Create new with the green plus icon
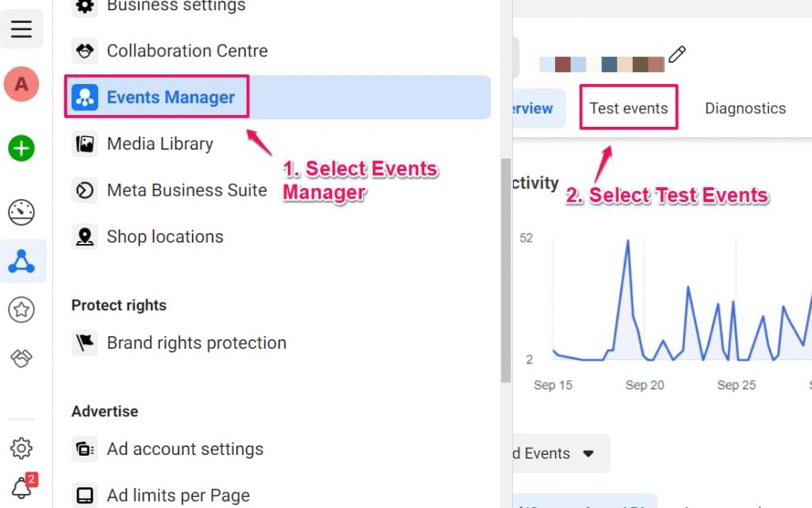The width and height of the screenshot is (812, 508). point(21,148)
